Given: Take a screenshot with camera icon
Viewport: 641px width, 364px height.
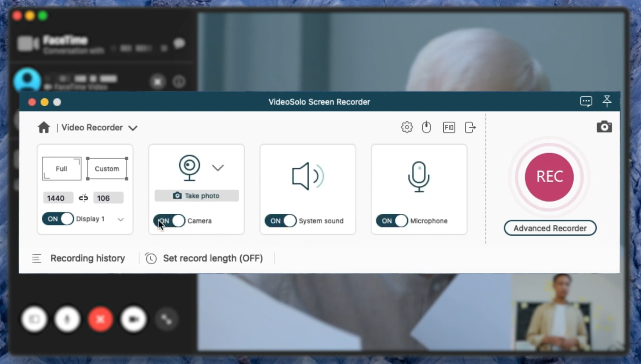Looking at the screenshot, I should [x=605, y=127].
